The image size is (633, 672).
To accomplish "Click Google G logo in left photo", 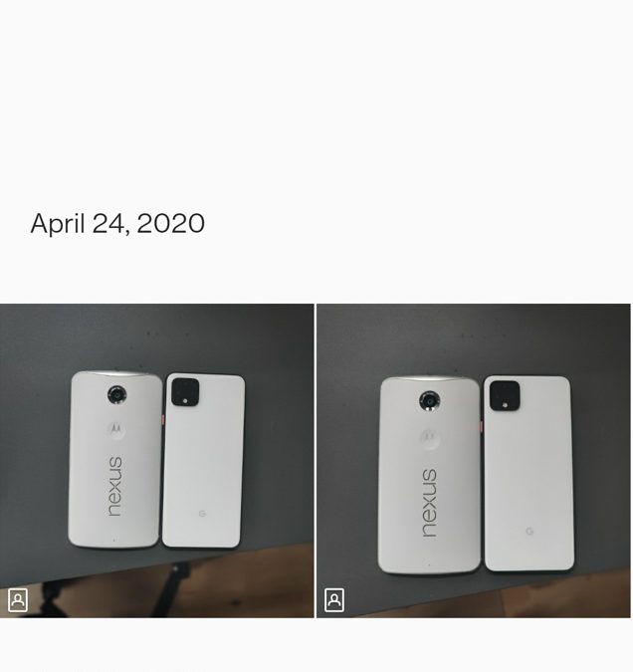I will click(x=202, y=513).
